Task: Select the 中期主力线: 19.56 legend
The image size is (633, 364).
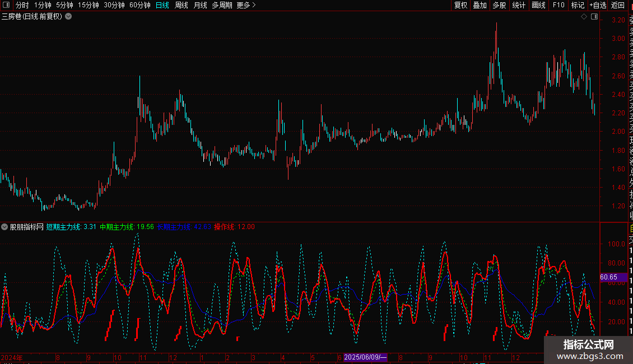Action: (127, 227)
